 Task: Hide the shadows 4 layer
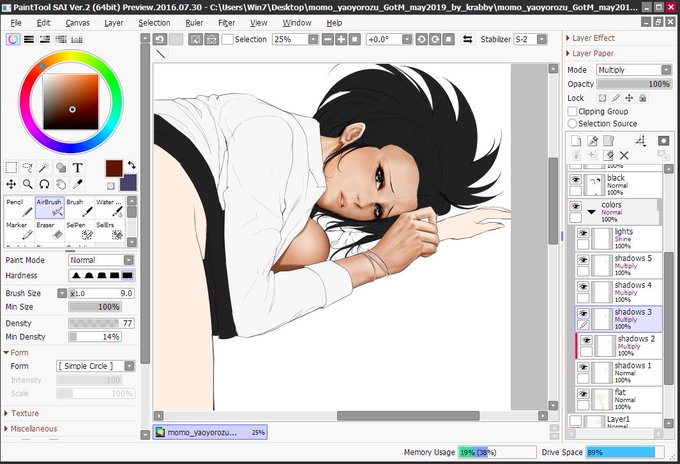click(x=583, y=287)
